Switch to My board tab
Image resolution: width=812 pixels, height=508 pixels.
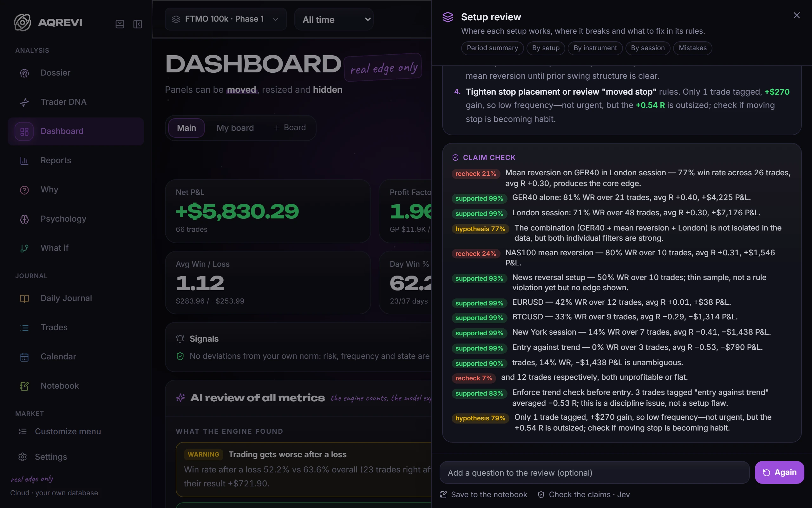pos(235,128)
